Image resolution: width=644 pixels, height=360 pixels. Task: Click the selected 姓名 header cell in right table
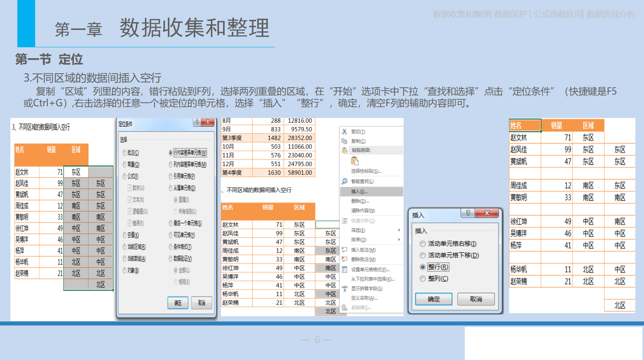point(525,126)
